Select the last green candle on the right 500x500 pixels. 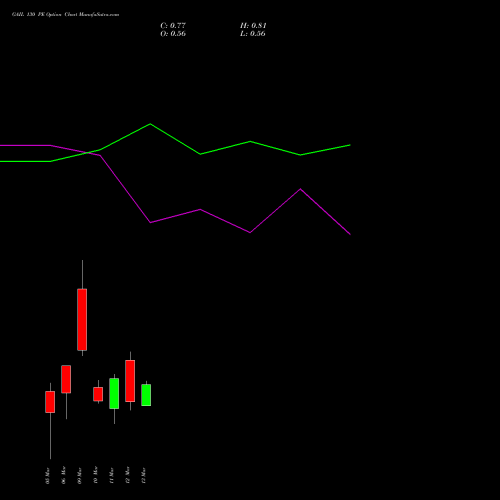(146, 395)
